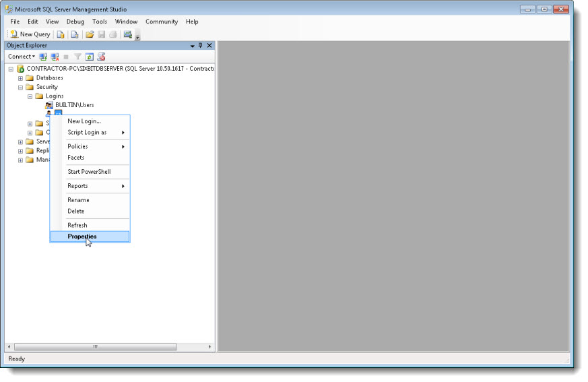Open the Help menu
This screenshot has width=588, height=382.
[x=192, y=22]
